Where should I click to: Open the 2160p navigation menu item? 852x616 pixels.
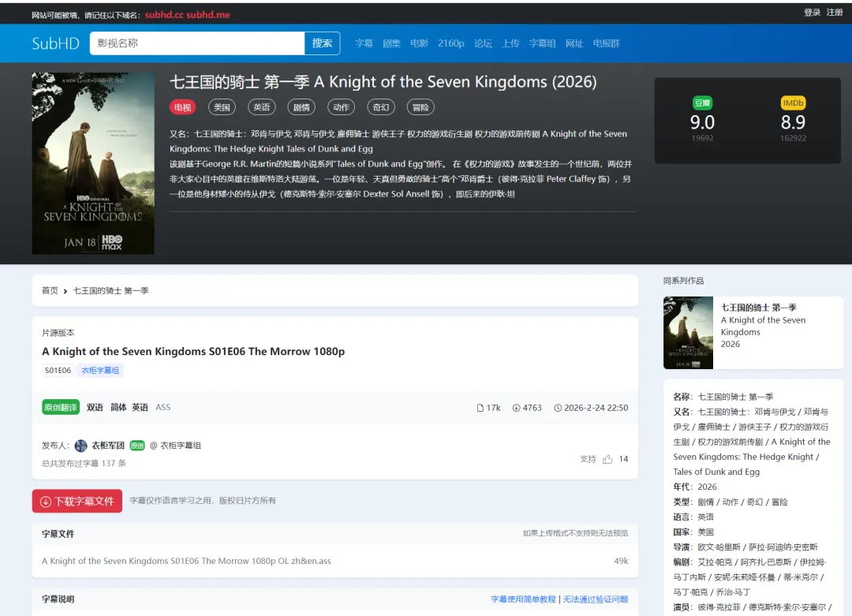451,43
